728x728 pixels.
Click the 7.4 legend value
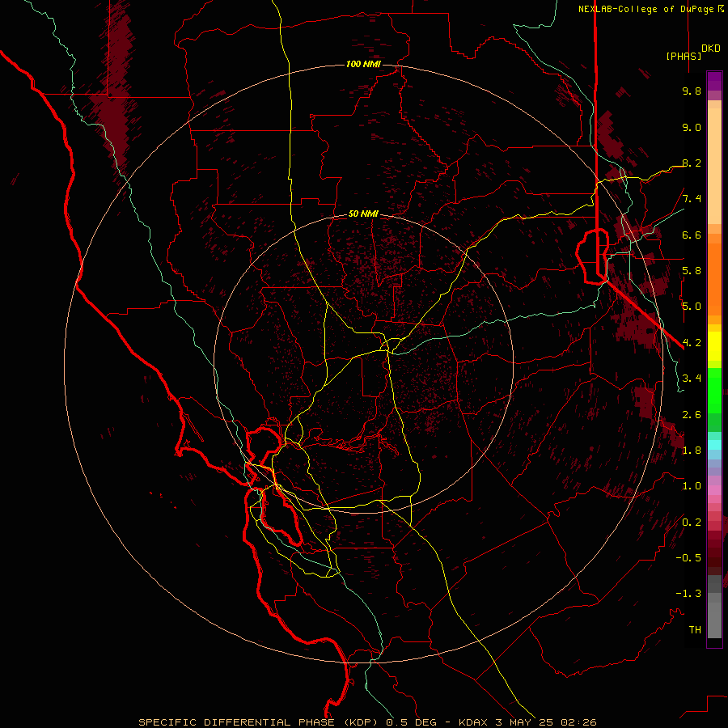click(692, 199)
